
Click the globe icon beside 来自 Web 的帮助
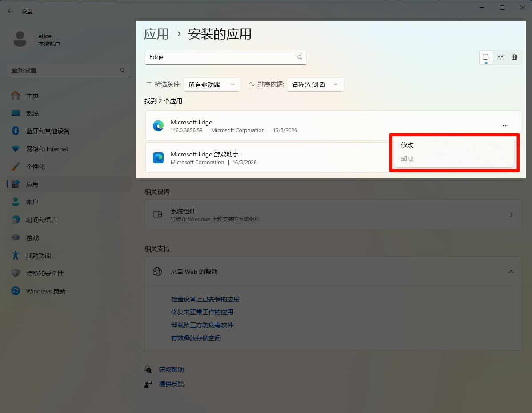(157, 272)
